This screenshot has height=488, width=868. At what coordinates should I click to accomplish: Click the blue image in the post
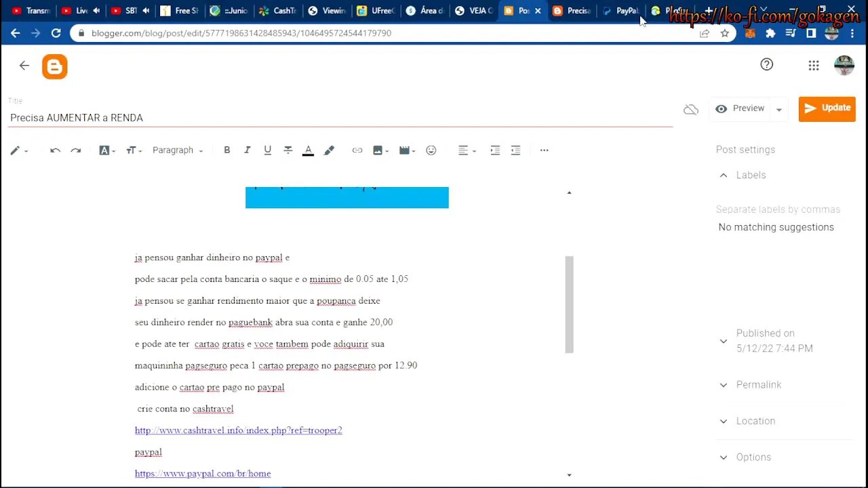[x=347, y=197]
